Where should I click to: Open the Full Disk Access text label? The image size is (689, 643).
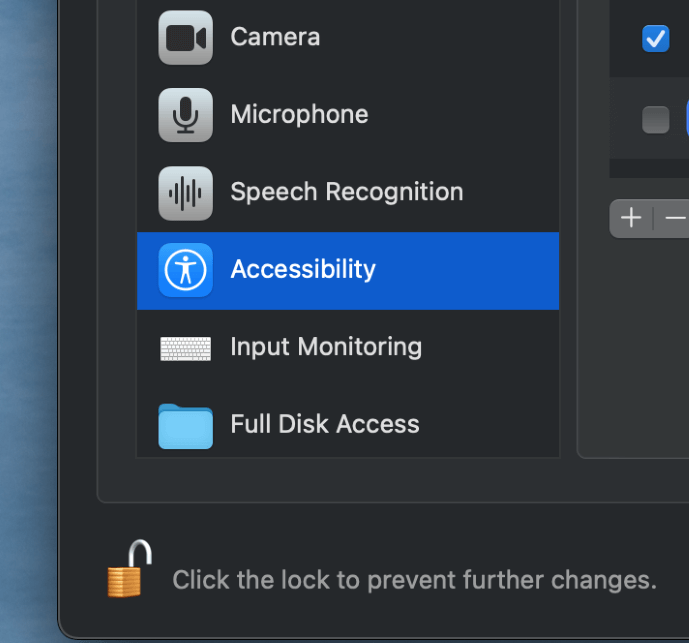(325, 424)
